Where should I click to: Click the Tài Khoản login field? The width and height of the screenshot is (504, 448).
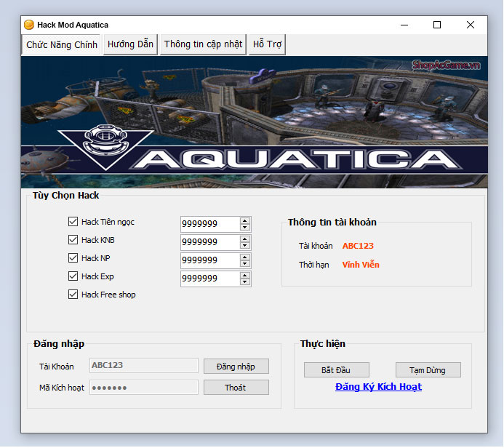[x=144, y=366]
